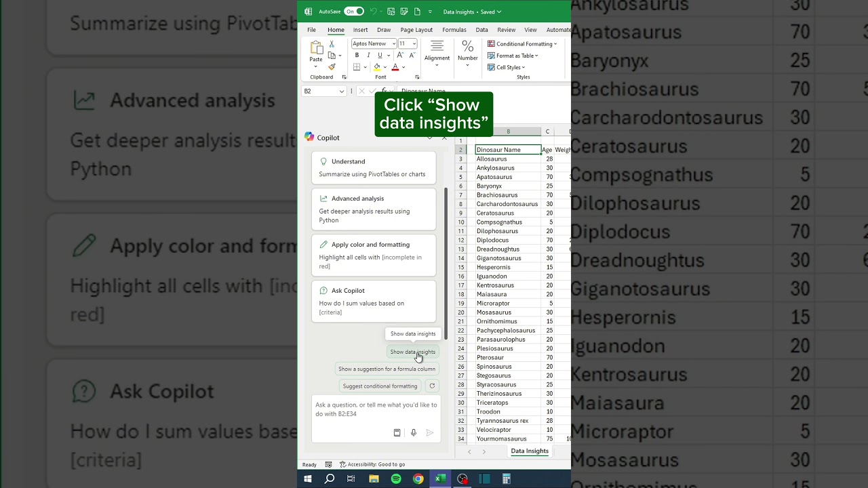Click the Show data insights chip
868x488 pixels.
413,352
